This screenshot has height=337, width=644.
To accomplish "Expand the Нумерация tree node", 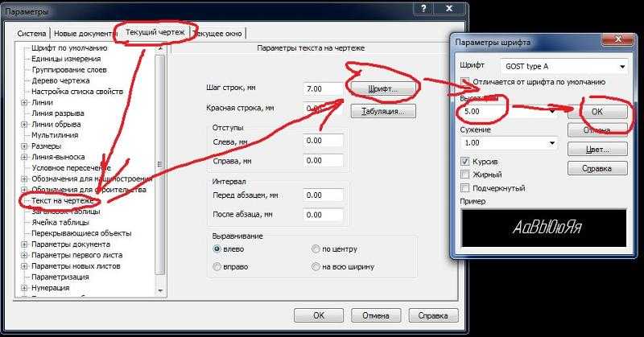I will click(x=24, y=288).
